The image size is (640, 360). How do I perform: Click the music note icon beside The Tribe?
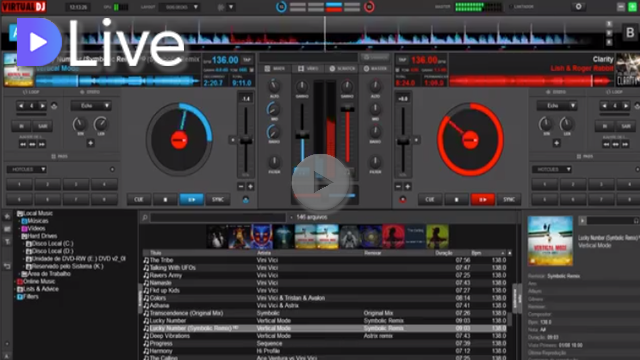[x=146, y=260]
